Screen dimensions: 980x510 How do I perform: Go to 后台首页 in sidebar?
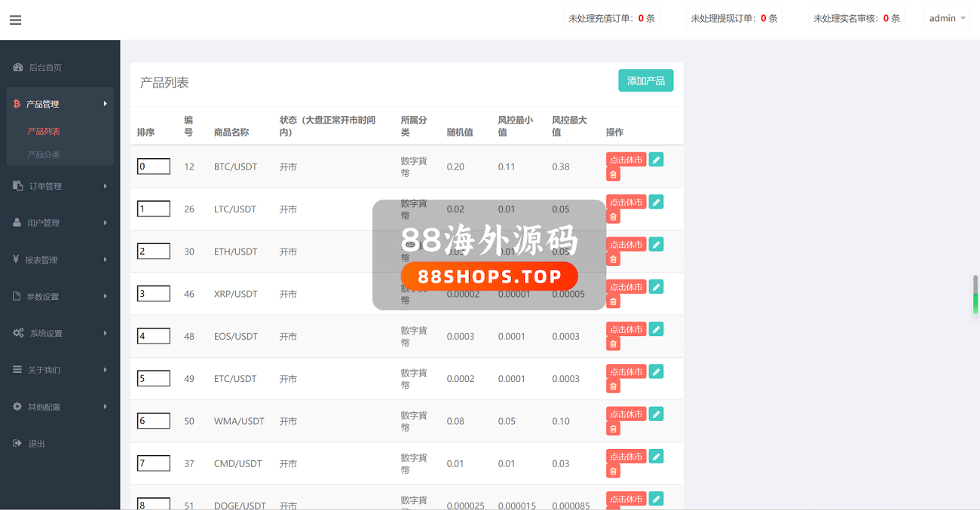[x=45, y=67]
